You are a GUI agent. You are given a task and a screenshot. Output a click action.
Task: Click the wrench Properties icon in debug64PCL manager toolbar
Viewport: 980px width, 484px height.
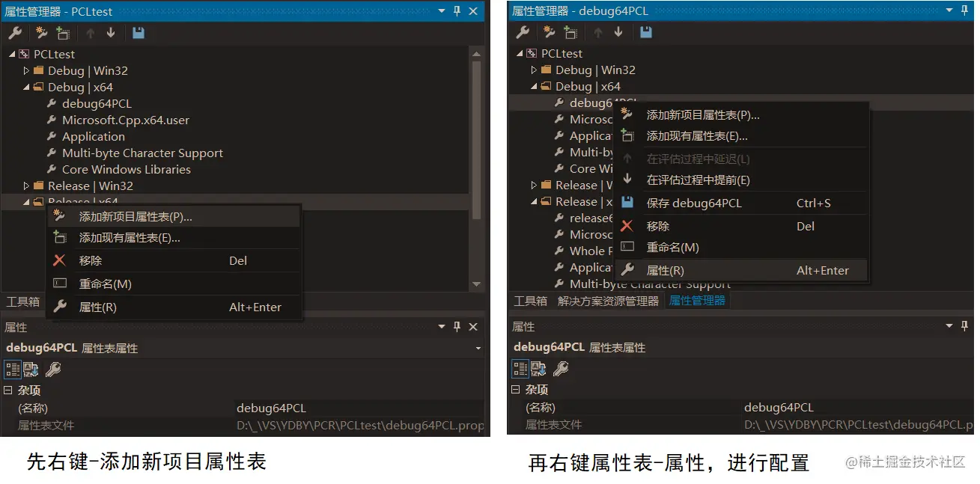coord(523,32)
